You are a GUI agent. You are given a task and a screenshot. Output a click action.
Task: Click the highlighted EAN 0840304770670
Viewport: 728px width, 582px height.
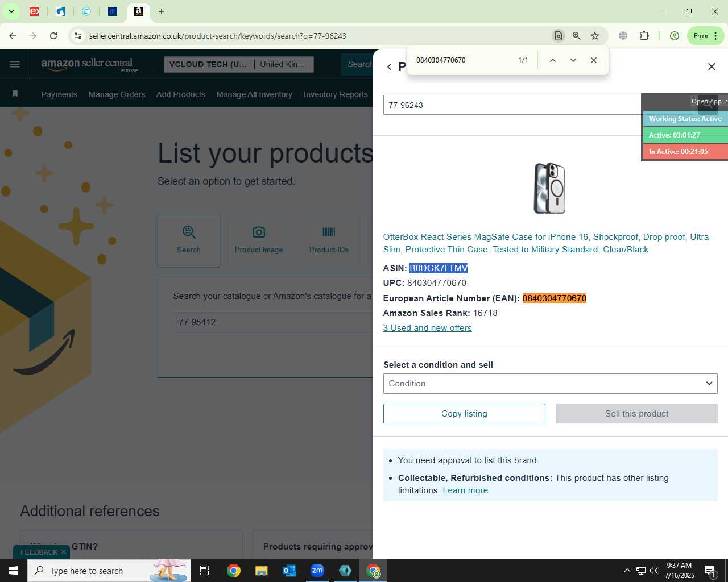coord(555,298)
